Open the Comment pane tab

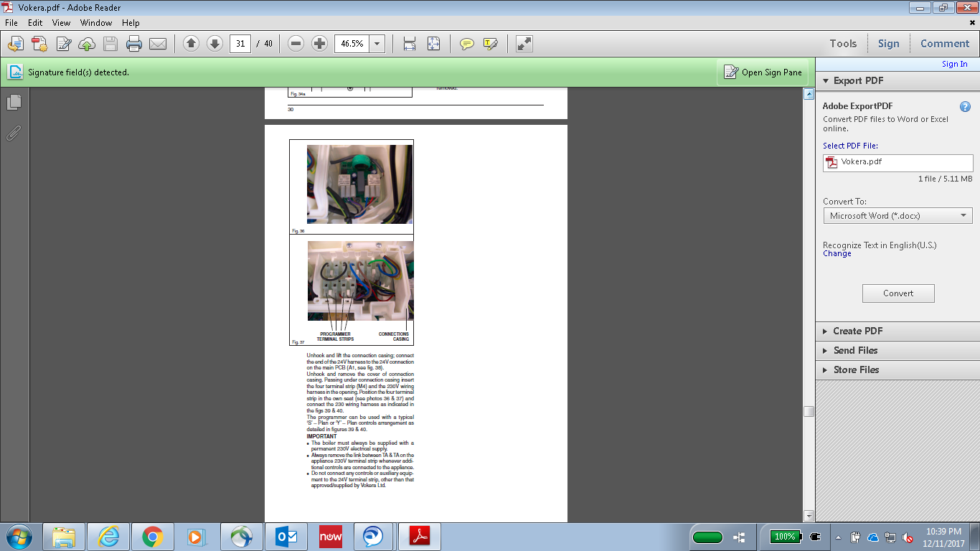pyautogui.click(x=944, y=44)
